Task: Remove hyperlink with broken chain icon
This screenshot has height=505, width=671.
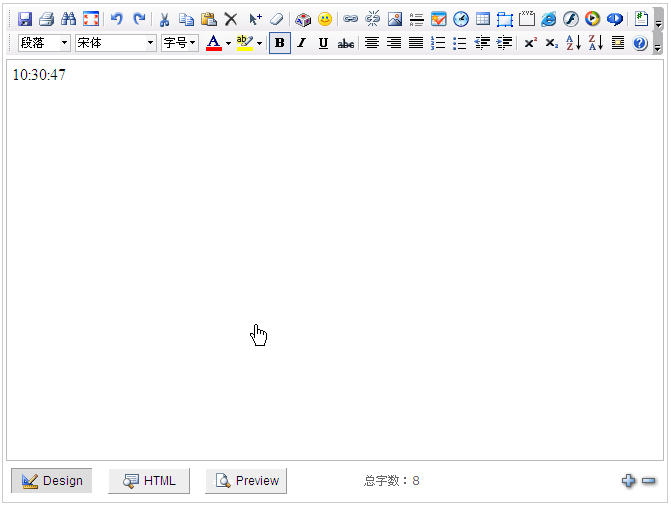Action: (373, 19)
